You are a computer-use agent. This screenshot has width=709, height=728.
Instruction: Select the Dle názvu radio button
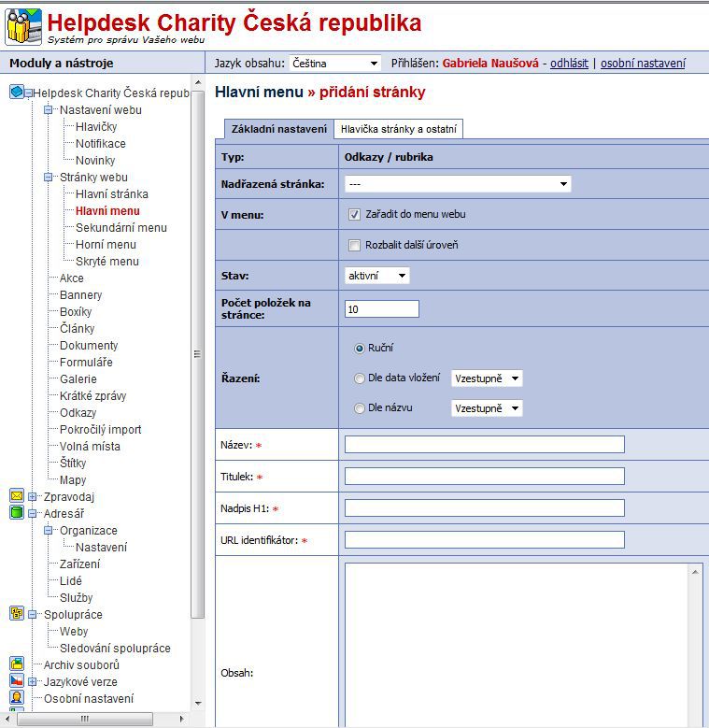tap(359, 408)
